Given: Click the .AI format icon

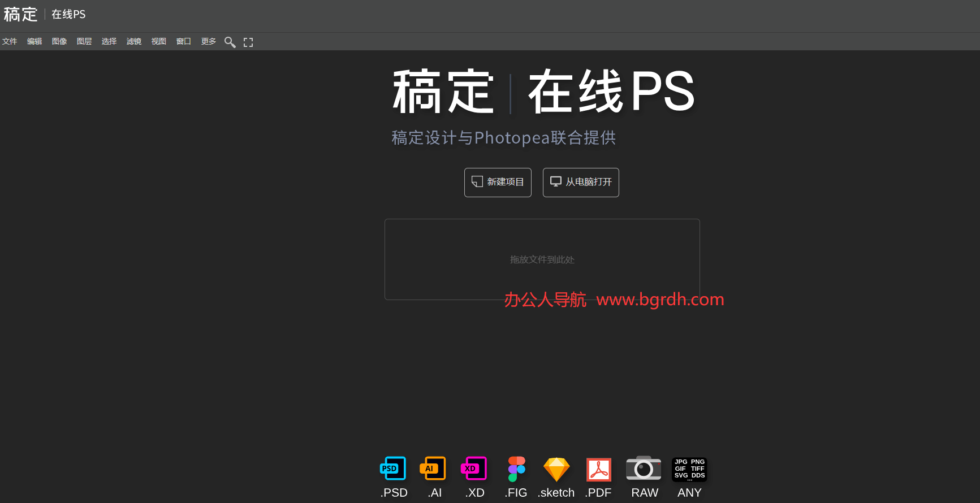Looking at the screenshot, I should coord(433,469).
